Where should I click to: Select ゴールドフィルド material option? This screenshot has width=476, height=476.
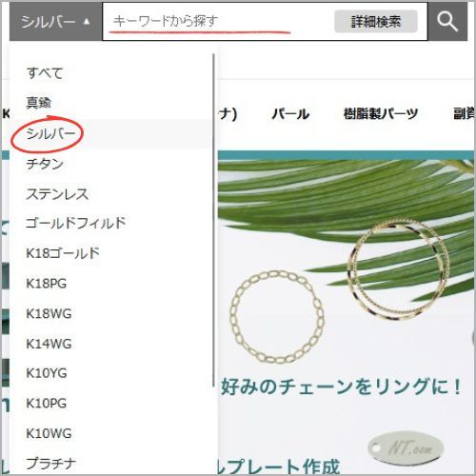click(109, 223)
